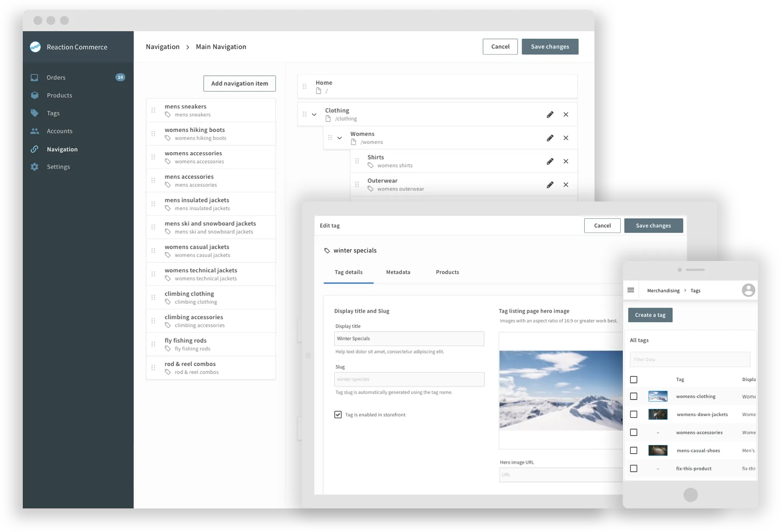Collapse the Womens navigation tree item

(x=340, y=138)
